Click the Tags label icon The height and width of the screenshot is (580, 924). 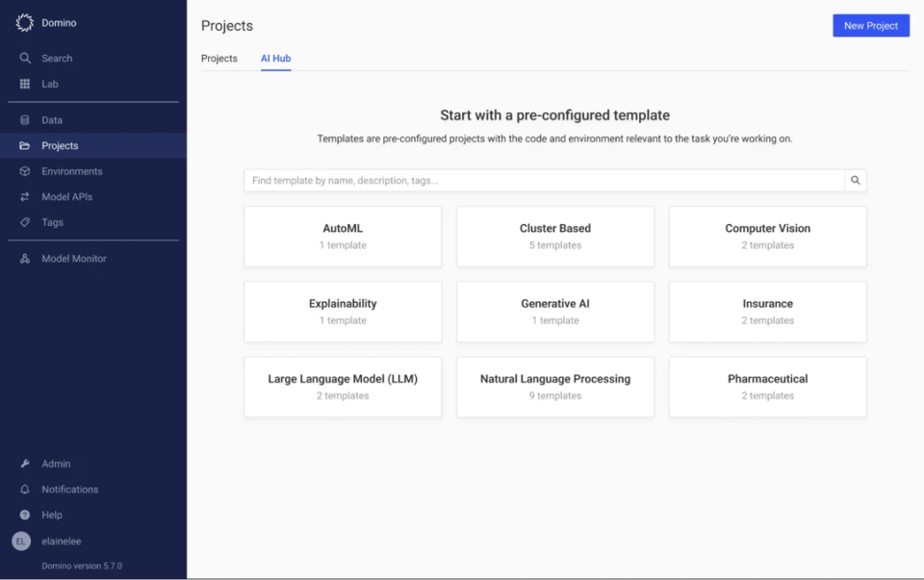click(x=25, y=222)
